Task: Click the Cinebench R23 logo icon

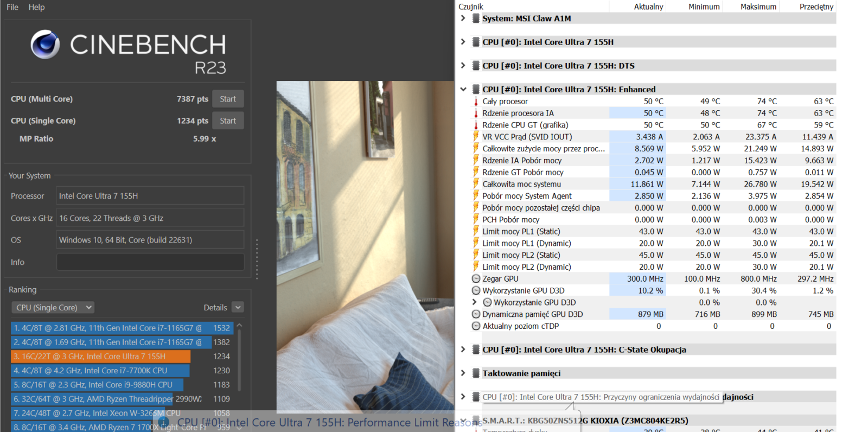Action: click(45, 45)
